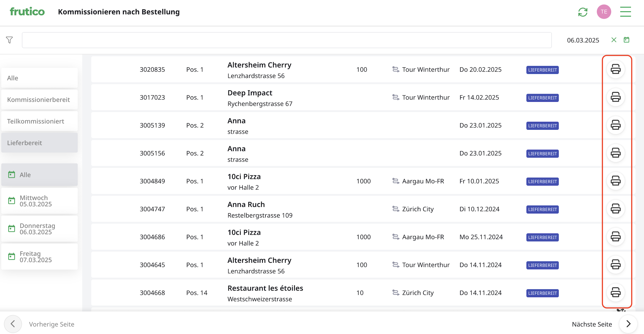Screen dimensions: 644x334
Task: Filter by Freitag 07.03.2025
Action: (39, 257)
